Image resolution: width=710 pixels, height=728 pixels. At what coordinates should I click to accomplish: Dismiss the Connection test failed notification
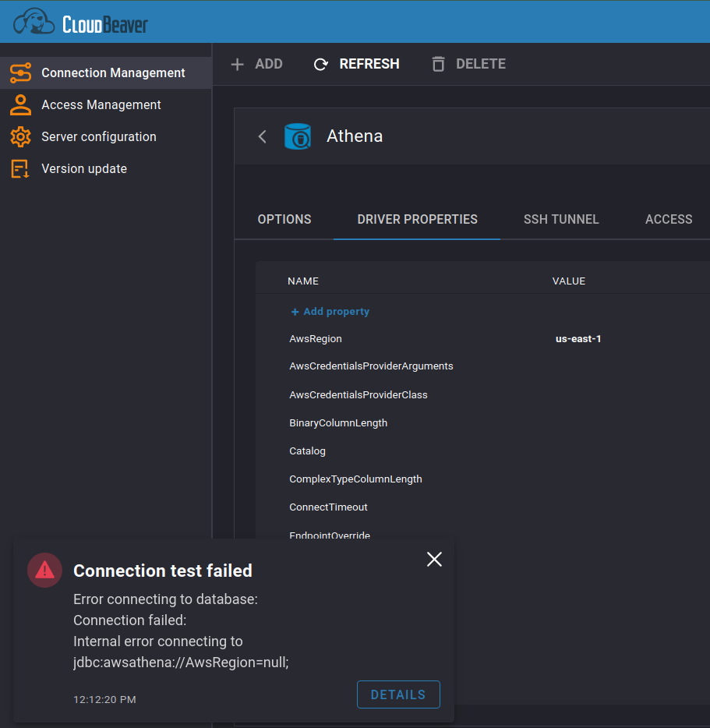click(434, 559)
